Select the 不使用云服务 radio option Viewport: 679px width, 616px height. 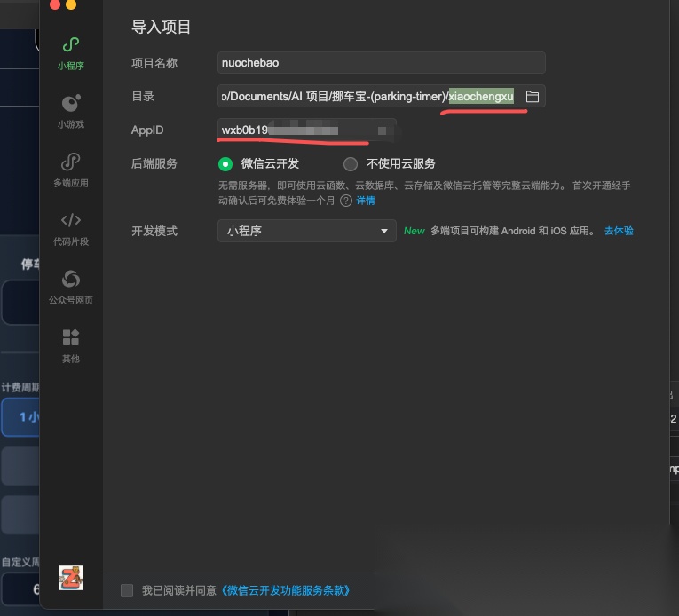[351, 164]
